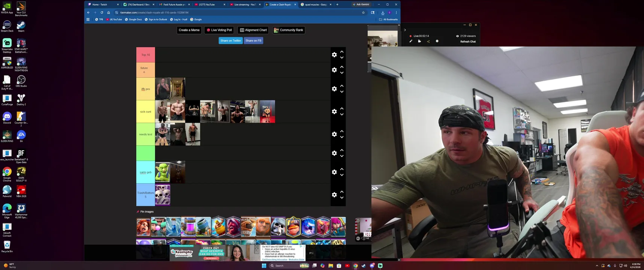Click Ask Gemini button

(x=361, y=4)
